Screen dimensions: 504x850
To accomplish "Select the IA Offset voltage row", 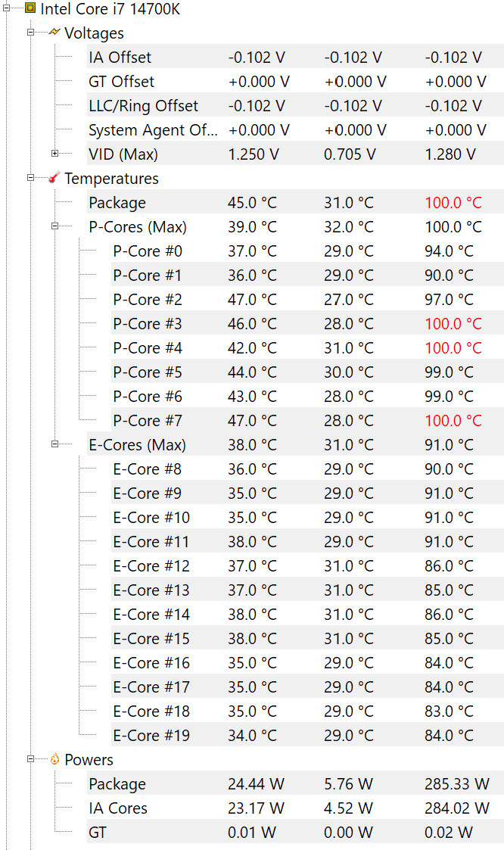I will click(x=120, y=58).
